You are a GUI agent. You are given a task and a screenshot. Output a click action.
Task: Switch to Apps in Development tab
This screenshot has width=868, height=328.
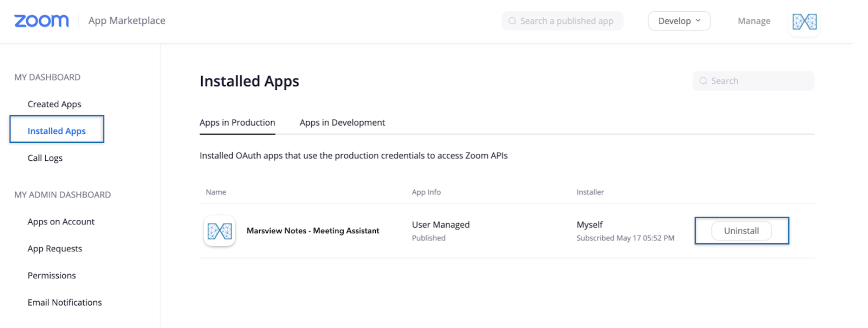click(x=342, y=123)
